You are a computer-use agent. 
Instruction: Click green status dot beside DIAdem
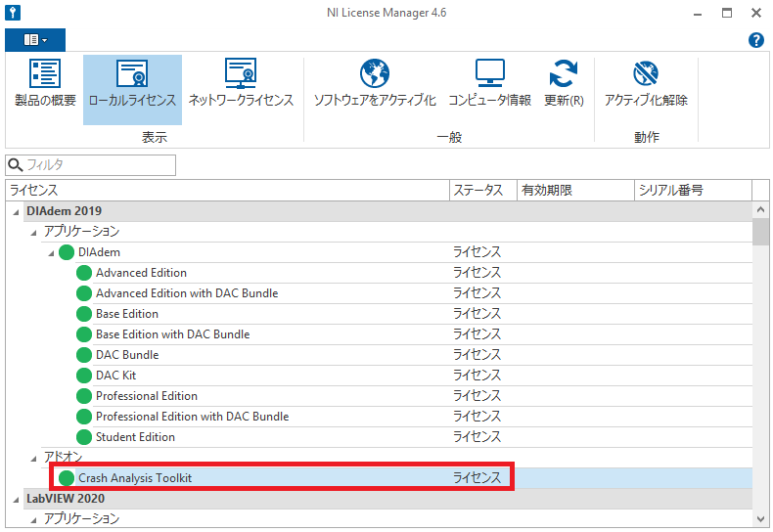click(67, 252)
